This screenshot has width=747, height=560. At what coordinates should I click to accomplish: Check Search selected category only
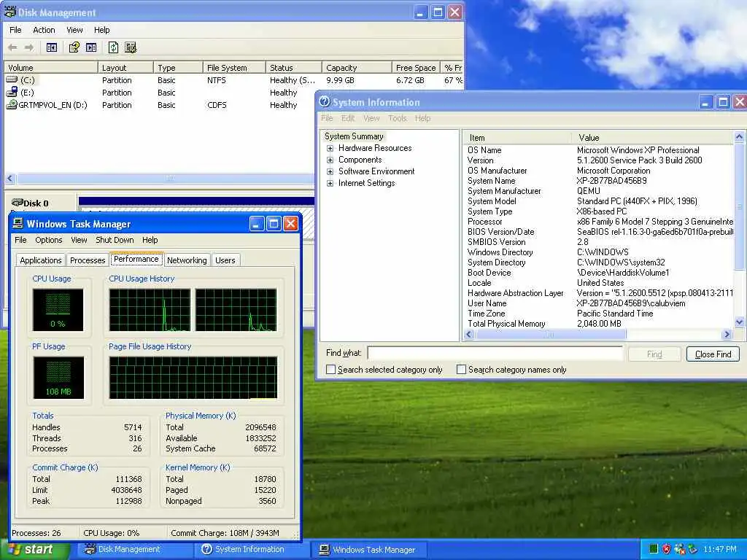(330, 370)
